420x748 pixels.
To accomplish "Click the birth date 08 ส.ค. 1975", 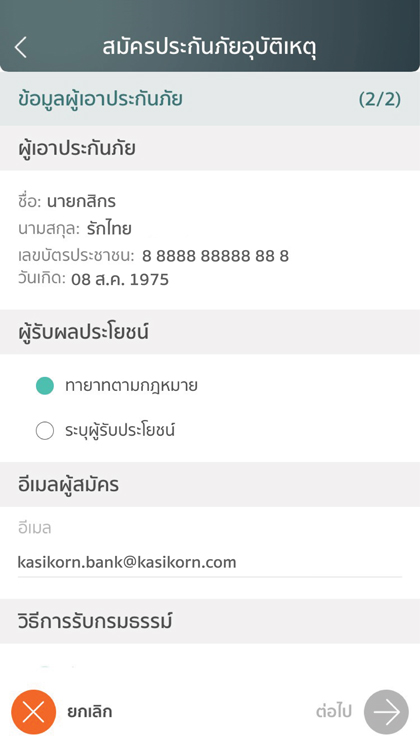I will click(120, 279).
